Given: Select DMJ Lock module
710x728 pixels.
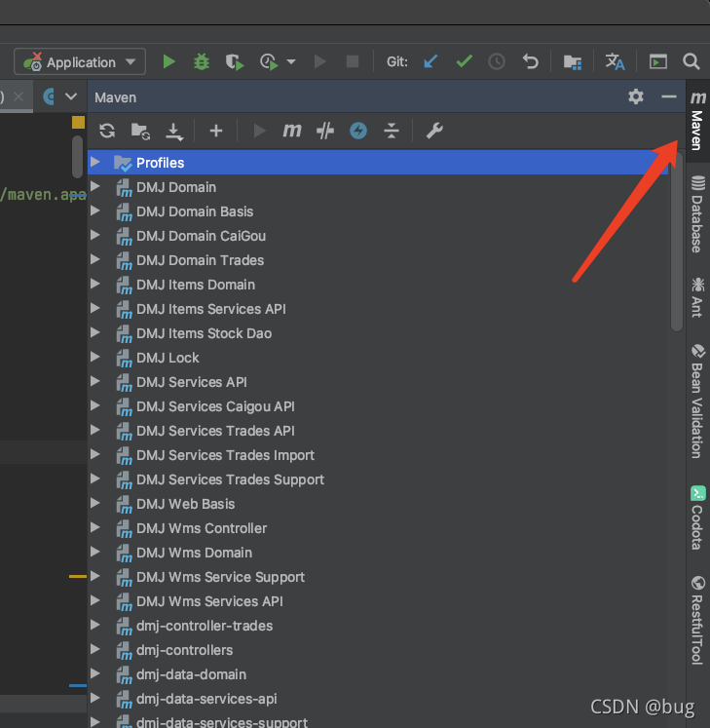Looking at the screenshot, I should coord(168,358).
